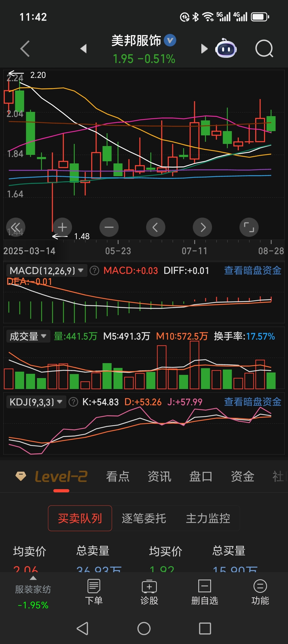Screen dimensions: 288x644
Task: Tap the 总卖量 column header
Action: click(93, 551)
